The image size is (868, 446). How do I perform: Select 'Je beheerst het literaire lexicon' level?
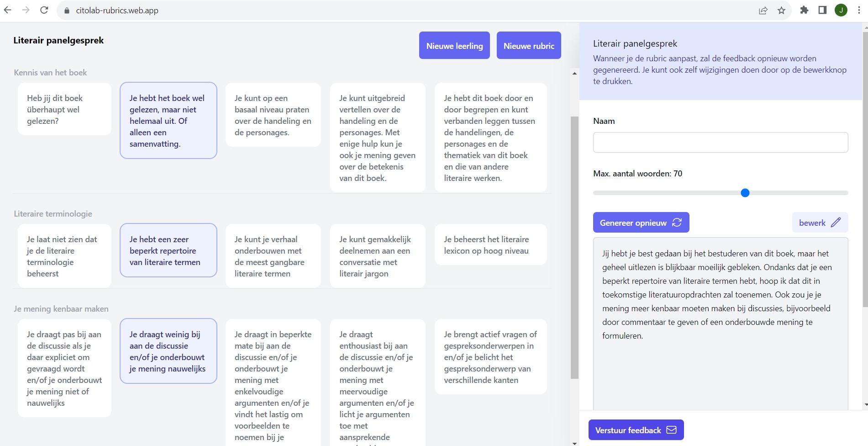[490, 245]
